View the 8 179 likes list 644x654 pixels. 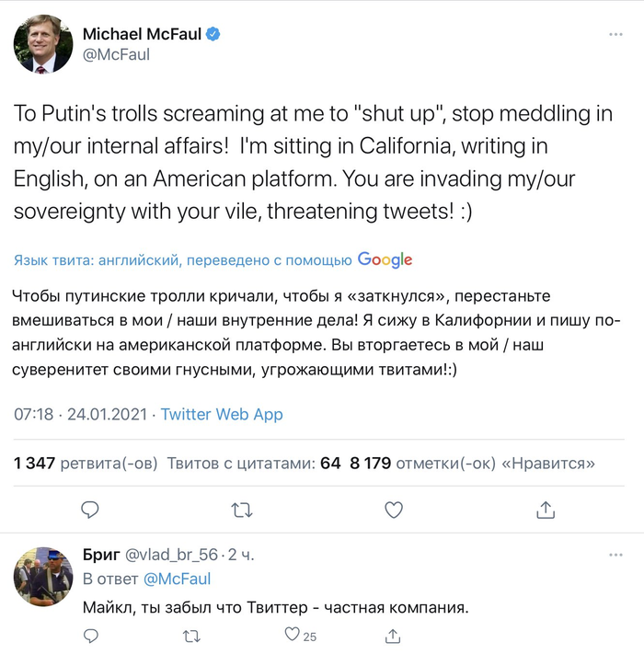click(472, 463)
